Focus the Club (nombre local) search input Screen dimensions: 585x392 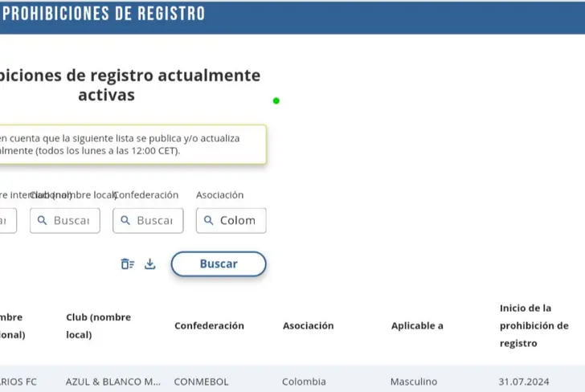coord(72,220)
